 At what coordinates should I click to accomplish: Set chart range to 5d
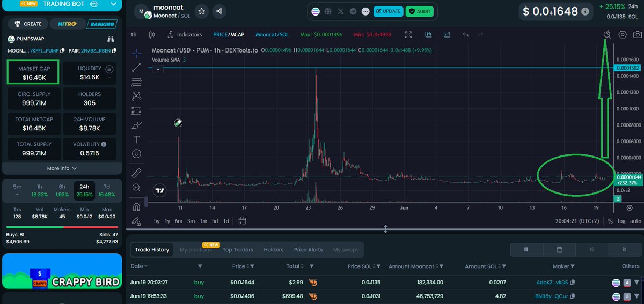click(215, 221)
